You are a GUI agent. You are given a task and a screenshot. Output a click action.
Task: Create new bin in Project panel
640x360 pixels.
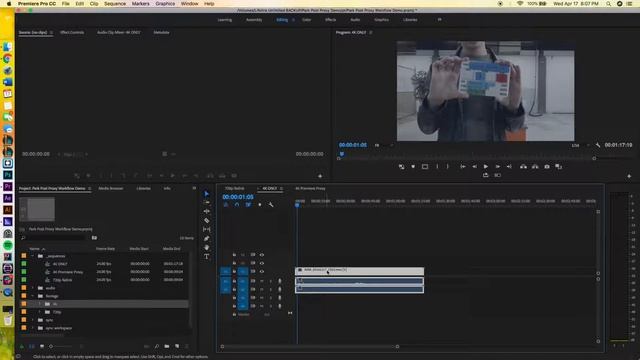(x=167, y=346)
